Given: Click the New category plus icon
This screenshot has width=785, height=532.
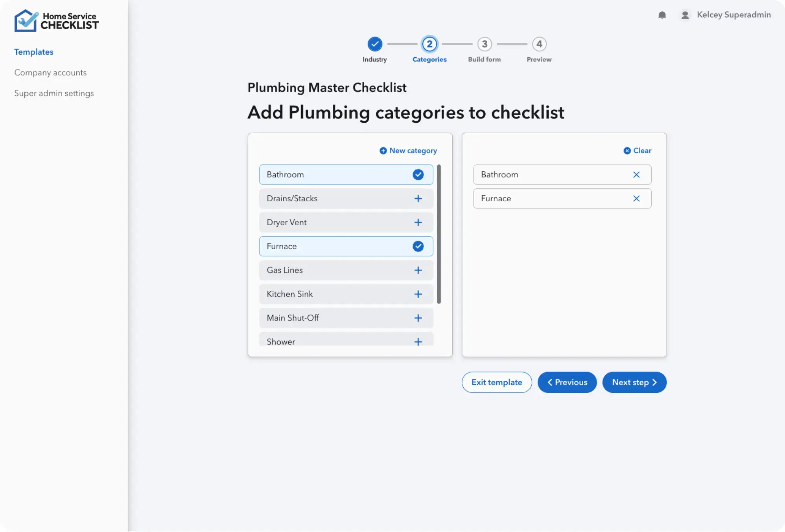Looking at the screenshot, I should (383, 151).
